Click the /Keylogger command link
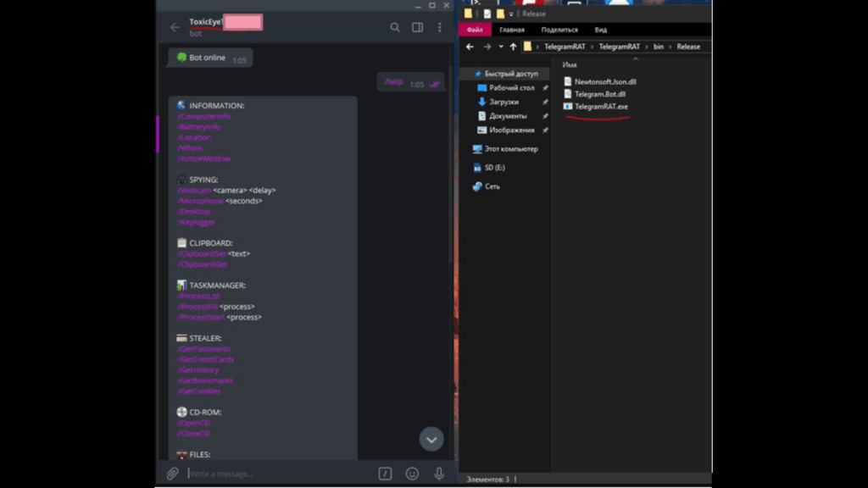Viewport: 868px width, 488px height. pyautogui.click(x=197, y=222)
